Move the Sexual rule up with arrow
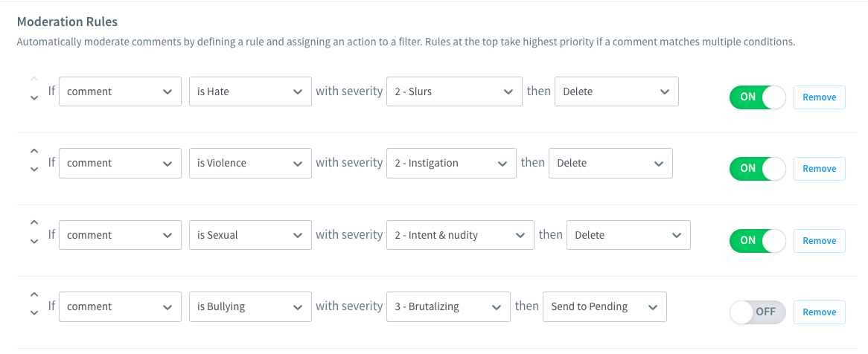Screen dimensions: 868x354 click(34, 223)
